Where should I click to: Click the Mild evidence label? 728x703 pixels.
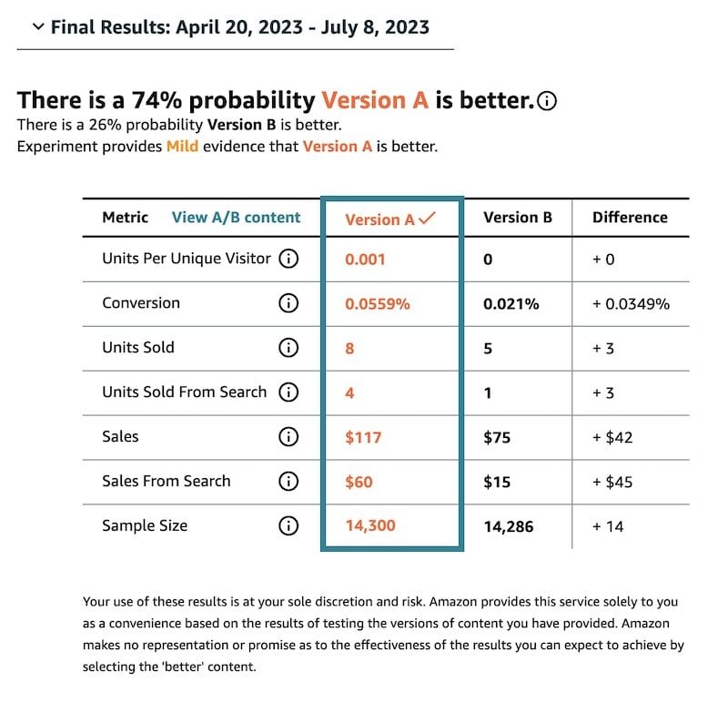183,147
